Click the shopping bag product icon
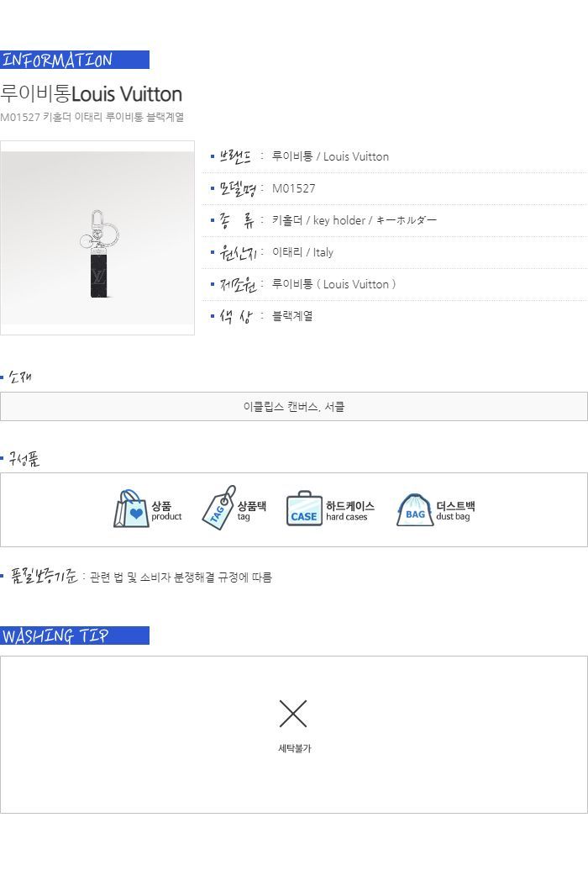The width and height of the screenshot is (588, 886). coord(130,509)
